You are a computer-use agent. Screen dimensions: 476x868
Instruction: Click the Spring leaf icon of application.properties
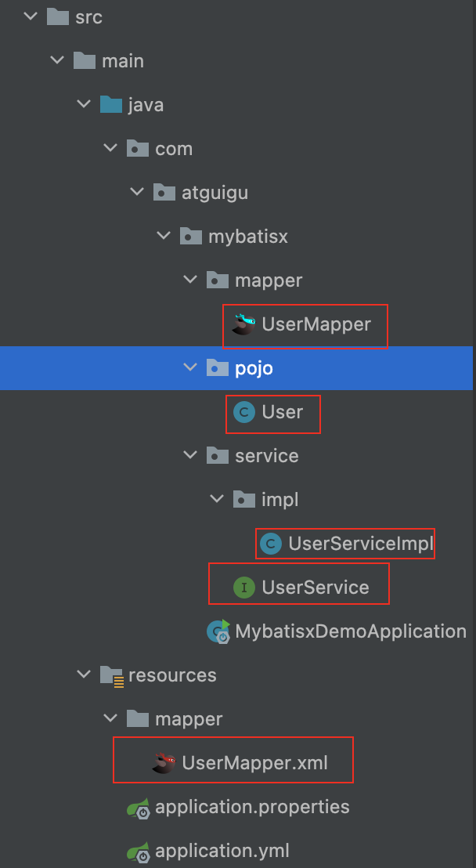click(x=138, y=808)
